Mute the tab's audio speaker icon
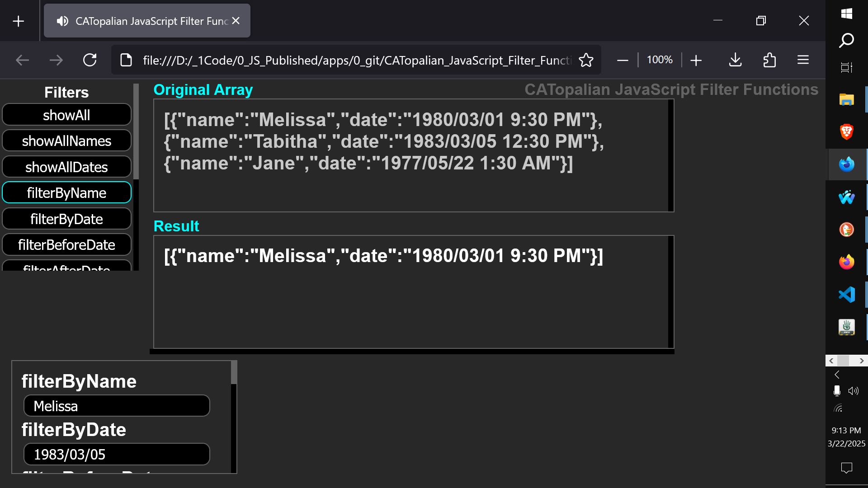868x488 pixels. pyautogui.click(x=62, y=21)
